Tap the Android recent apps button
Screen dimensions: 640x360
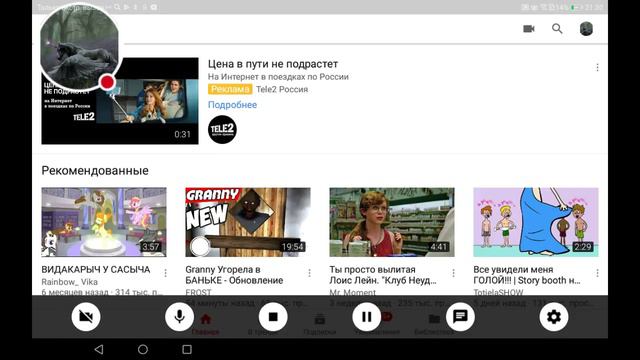click(187, 349)
